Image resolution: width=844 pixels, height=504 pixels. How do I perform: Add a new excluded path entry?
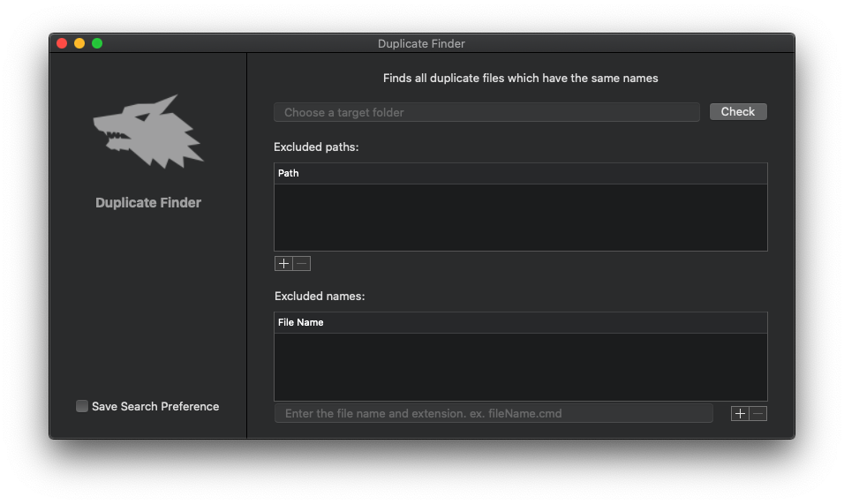click(x=283, y=264)
